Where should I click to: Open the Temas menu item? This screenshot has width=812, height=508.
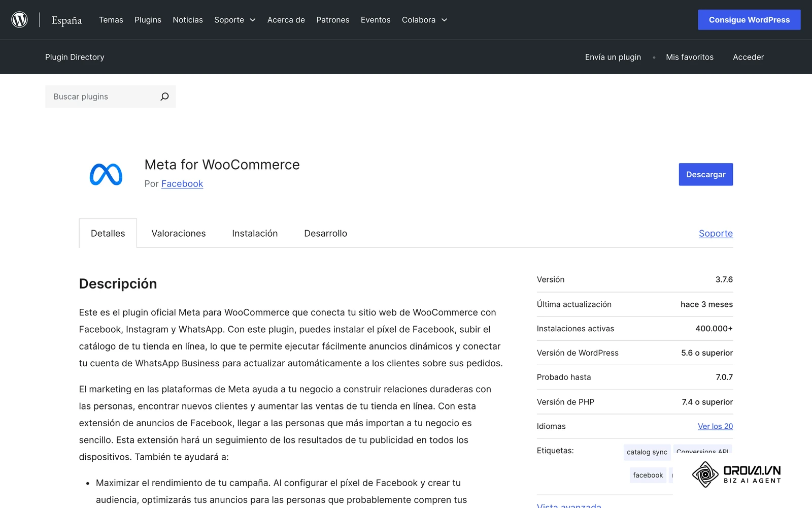111,20
